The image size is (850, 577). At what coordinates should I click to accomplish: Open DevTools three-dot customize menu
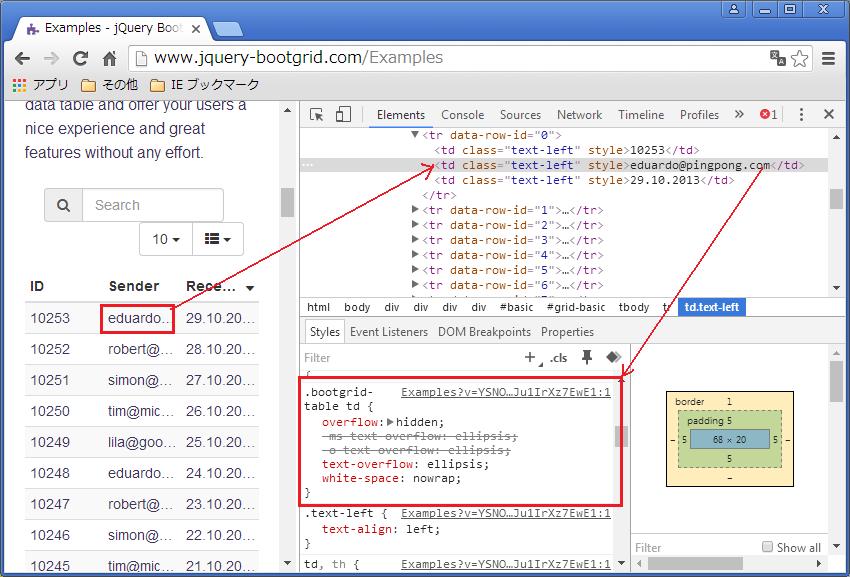tap(801, 114)
